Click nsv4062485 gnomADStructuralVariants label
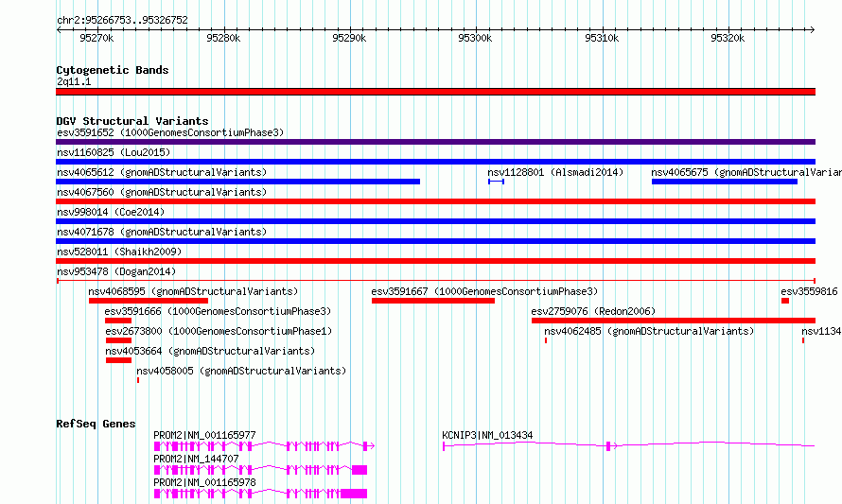Viewport: 842px width, 504px height. (649, 331)
